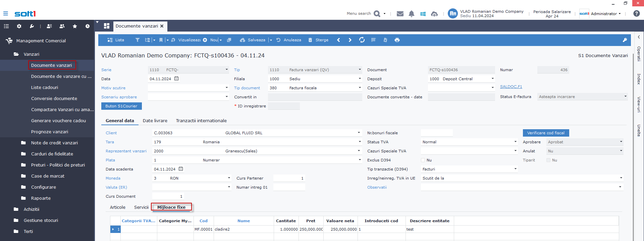Click the Sterge delete button
Image resolution: width=644 pixels, height=241 pixels.
tap(318, 40)
